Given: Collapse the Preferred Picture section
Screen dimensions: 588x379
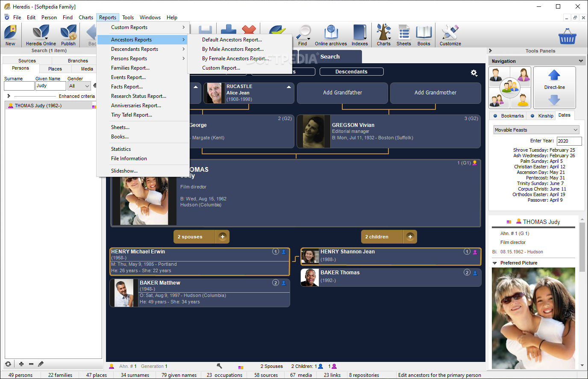Looking at the screenshot, I should [x=495, y=263].
